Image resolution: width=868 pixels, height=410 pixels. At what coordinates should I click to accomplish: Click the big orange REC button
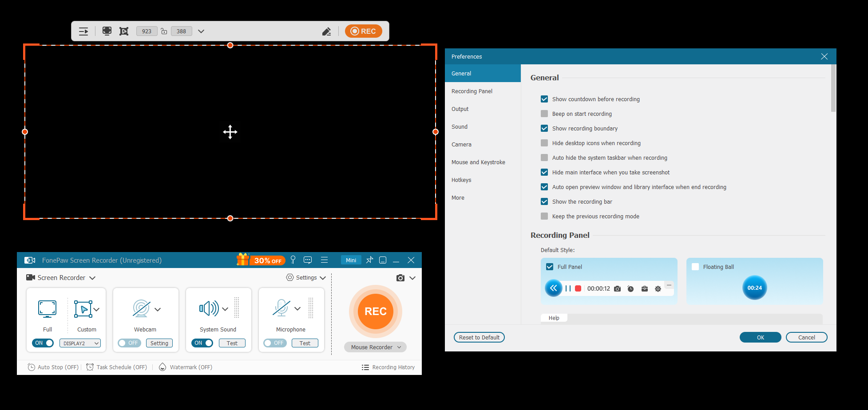click(376, 311)
